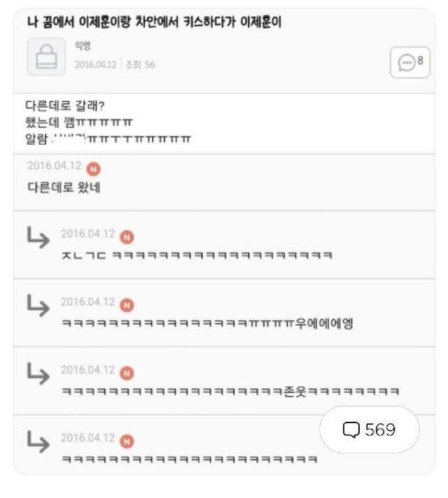The width and height of the screenshot is (448, 498).
Task: Click the N badge on the "우에에엥" reply
Action: [126, 304]
